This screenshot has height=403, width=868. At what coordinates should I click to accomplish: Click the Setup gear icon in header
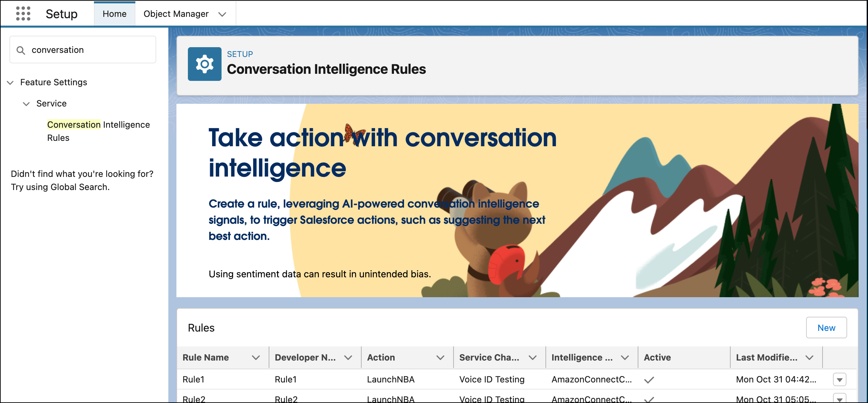204,64
